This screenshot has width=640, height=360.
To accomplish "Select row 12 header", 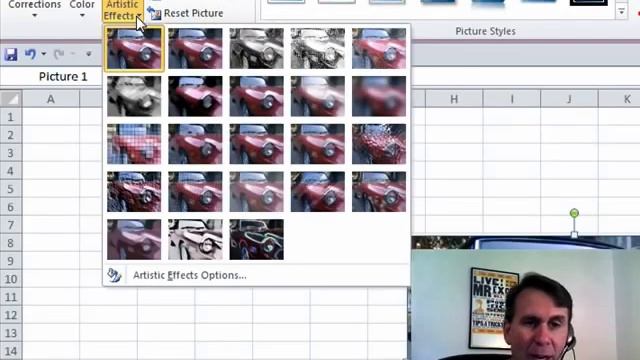I will (11, 315).
